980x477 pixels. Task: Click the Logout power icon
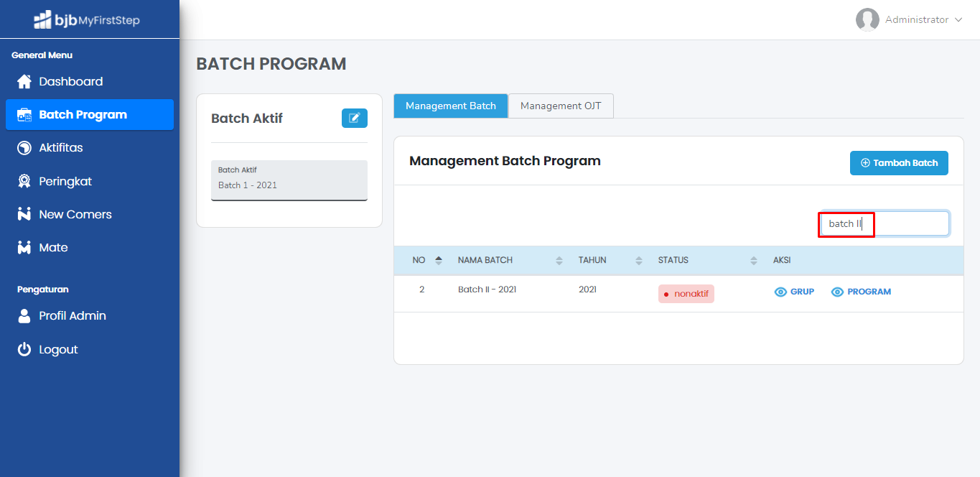pos(24,350)
